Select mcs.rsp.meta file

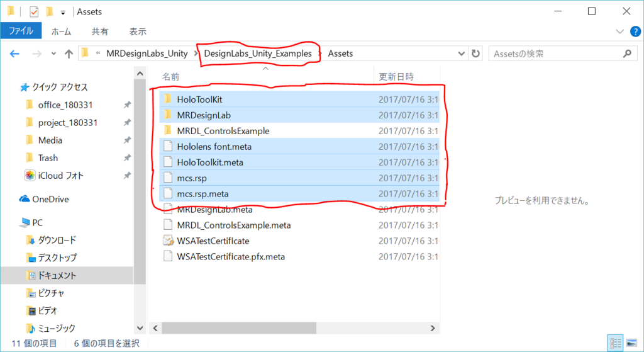[299, 194]
